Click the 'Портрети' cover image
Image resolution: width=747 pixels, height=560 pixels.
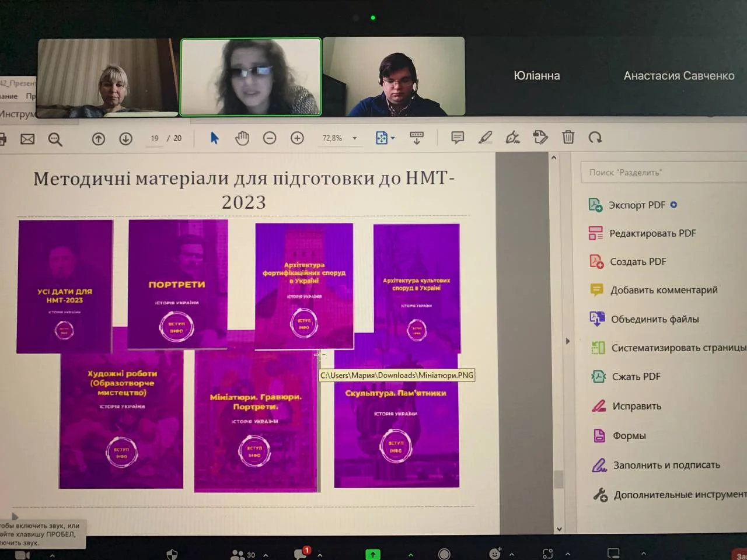tap(177, 284)
